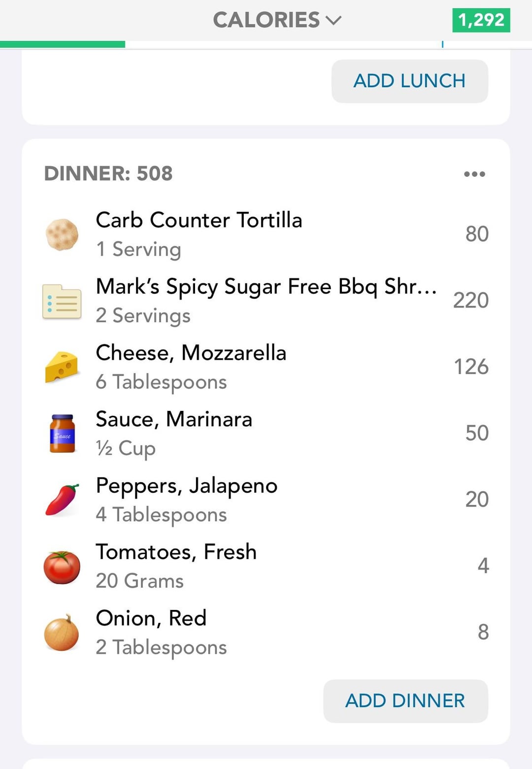
Task: Click the ADD DINNER button
Action: coord(405,701)
